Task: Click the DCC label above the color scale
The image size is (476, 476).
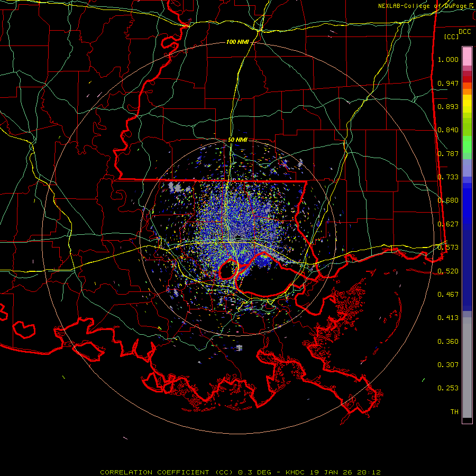Action: [x=464, y=32]
